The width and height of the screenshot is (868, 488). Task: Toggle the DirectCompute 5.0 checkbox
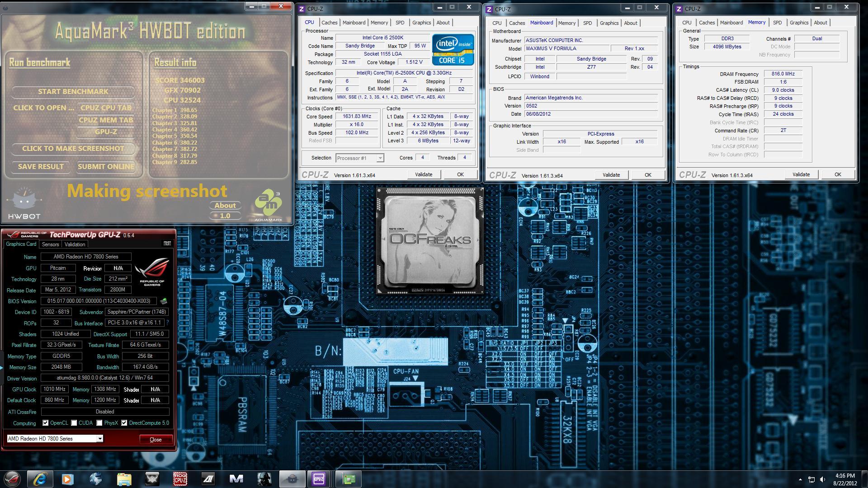124,423
